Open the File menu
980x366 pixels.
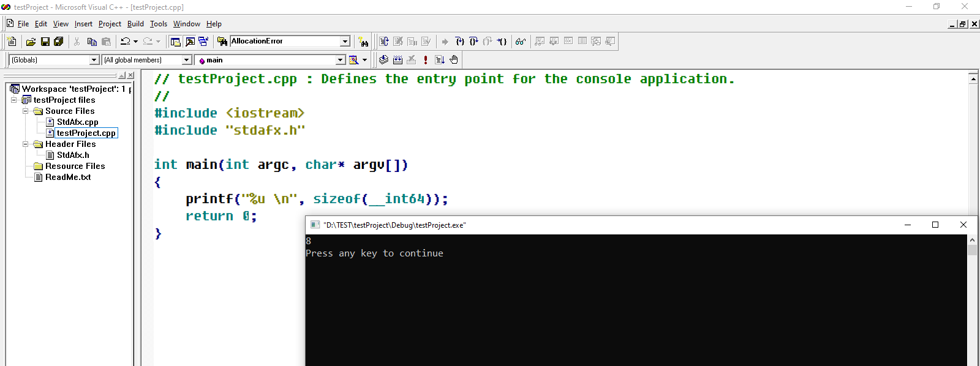click(x=23, y=24)
